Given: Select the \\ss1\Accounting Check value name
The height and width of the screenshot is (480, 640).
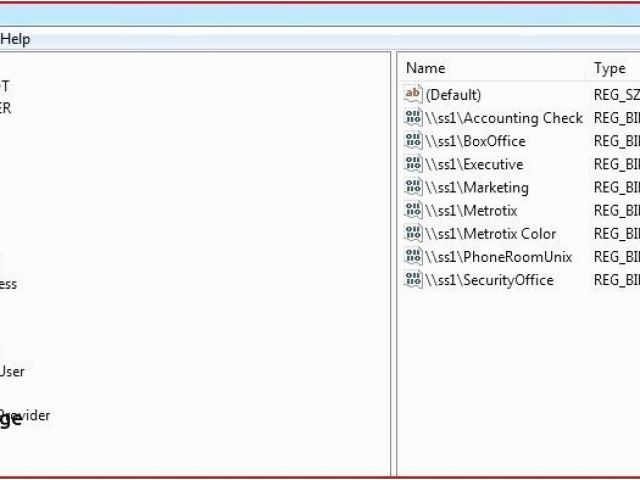Looking at the screenshot, I should pos(504,118).
